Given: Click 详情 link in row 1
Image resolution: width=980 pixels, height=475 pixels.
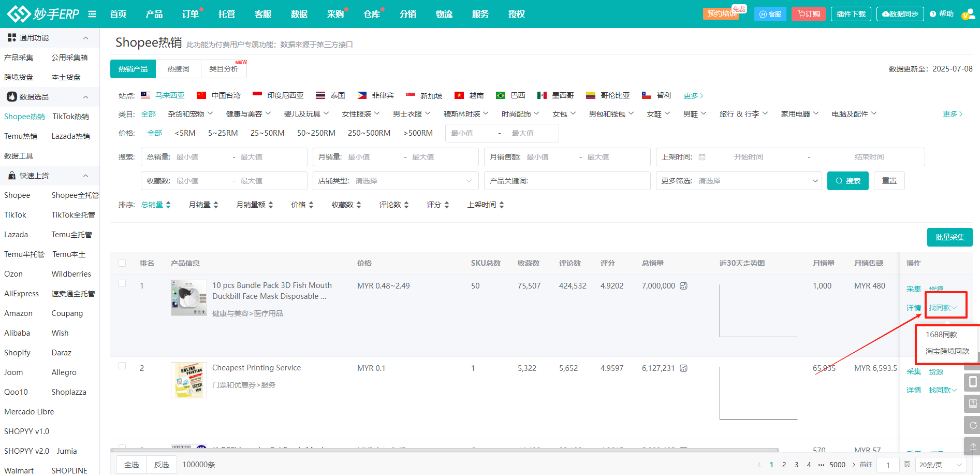Looking at the screenshot, I should pos(914,308).
